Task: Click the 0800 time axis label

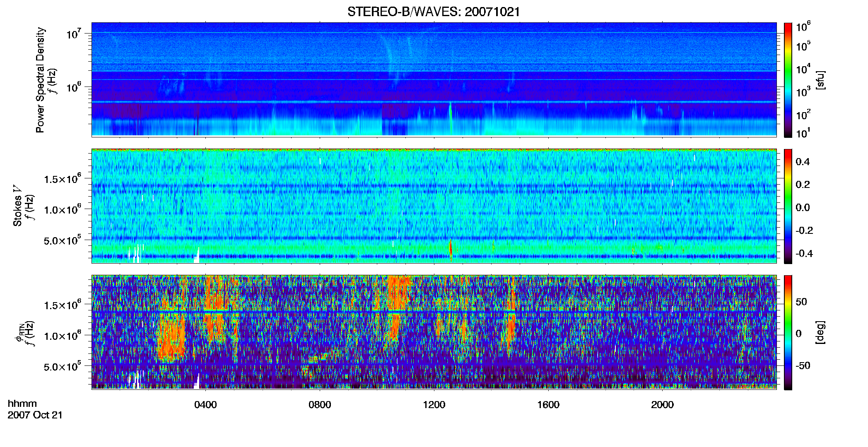Action: (320, 405)
